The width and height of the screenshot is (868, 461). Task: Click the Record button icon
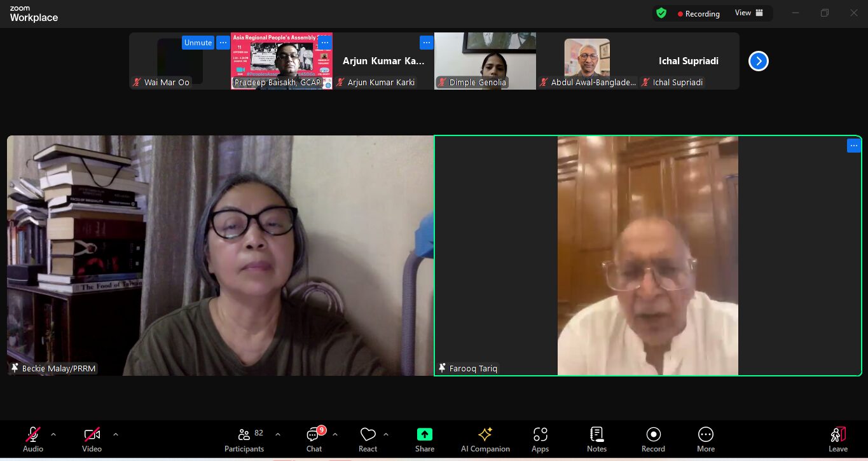(653, 434)
